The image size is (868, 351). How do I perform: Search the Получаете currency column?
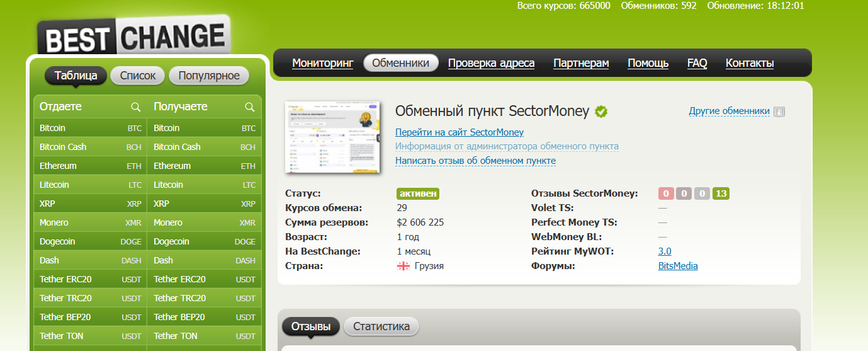(249, 107)
